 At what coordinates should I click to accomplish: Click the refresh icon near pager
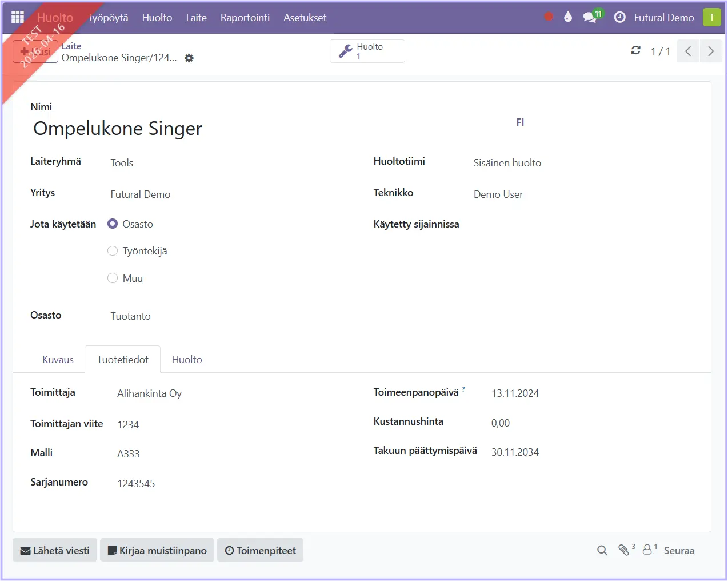tap(635, 50)
